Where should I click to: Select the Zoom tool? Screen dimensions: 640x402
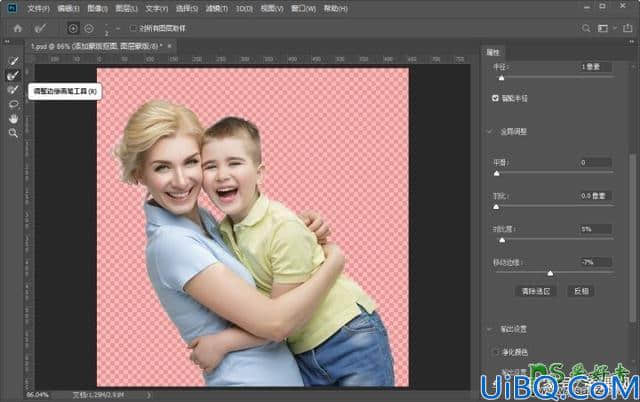(x=13, y=133)
